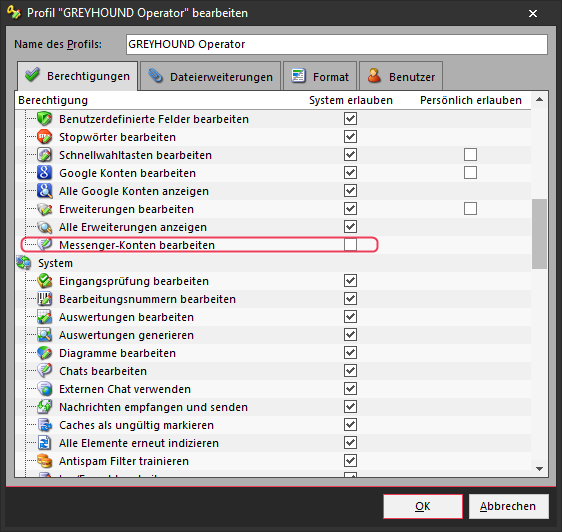Uncheck System erlauben for Externen Chat verwenden
Screen dimensions: 562x532
350,389
